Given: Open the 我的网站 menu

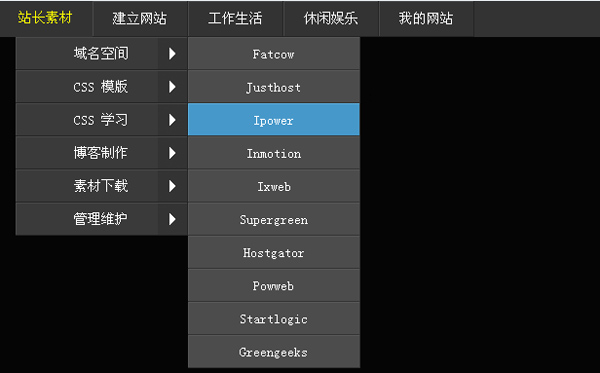Looking at the screenshot, I should pos(426,18).
